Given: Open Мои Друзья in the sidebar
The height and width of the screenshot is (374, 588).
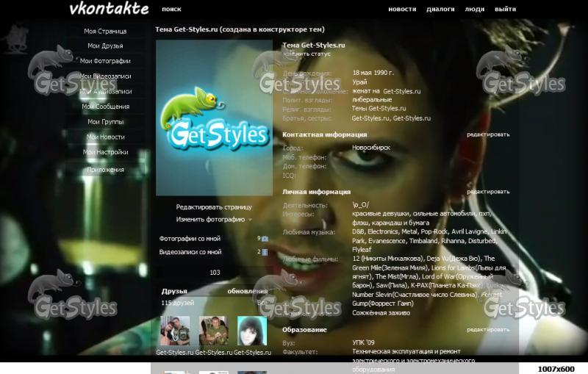Looking at the screenshot, I should pyautogui.click(x=105, y=46).
